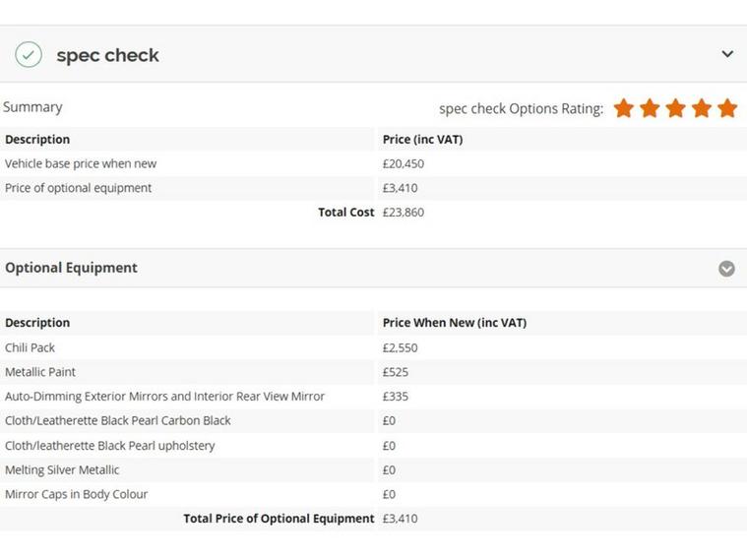This screenshot has width=747, height=560.
Task: Click the Optional Equipment section header
Action: [x=374, y=268]
